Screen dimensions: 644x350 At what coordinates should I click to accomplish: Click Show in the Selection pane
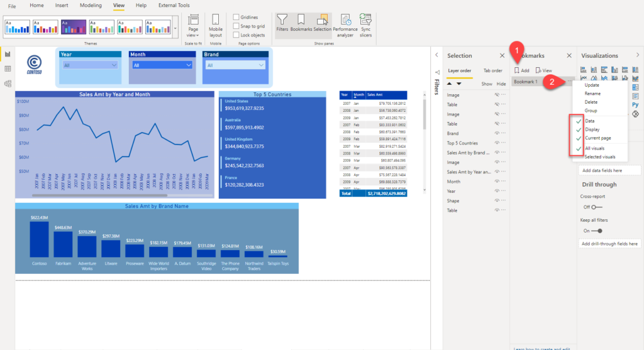point(487,84)
